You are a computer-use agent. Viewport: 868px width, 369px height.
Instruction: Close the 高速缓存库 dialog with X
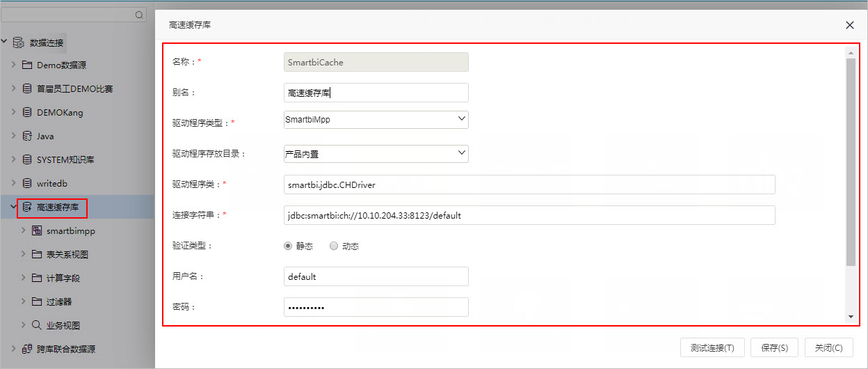[x=850, y=25]
